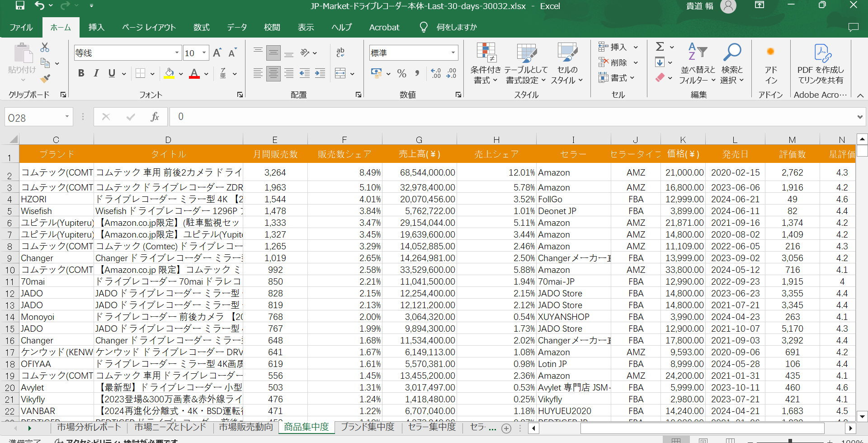Decrease indent icon

pos(305,73)
